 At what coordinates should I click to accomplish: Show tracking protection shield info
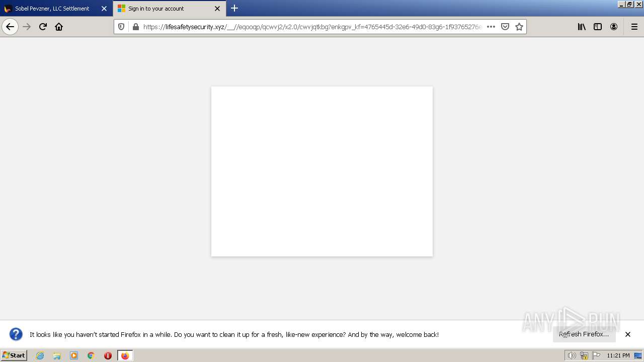121,27
